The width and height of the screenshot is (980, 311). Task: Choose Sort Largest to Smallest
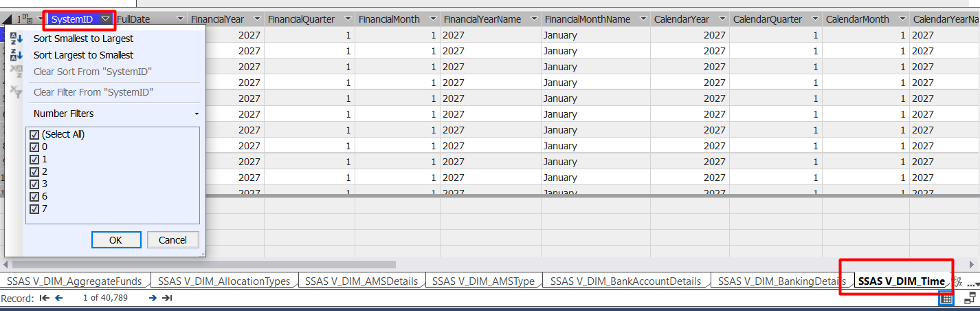click(x=83, y=55)
